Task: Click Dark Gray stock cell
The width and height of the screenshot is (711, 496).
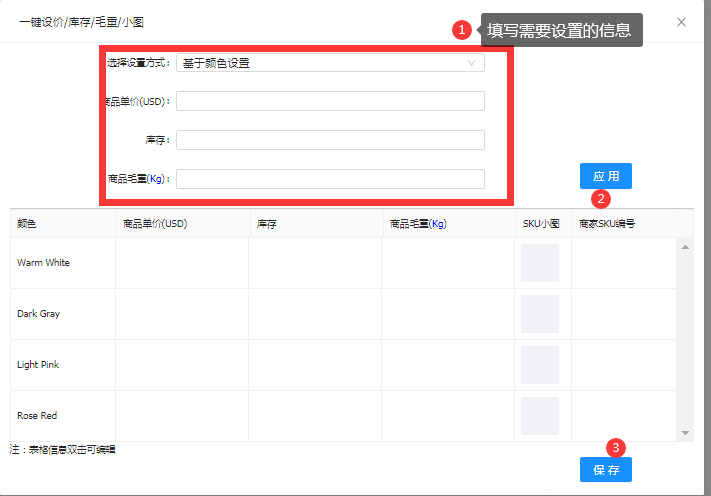Action: (x=315, y=314)
